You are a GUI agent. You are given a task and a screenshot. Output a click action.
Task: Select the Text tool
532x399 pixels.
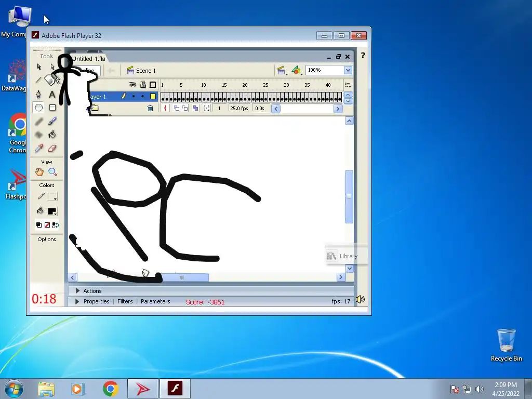click(52, 95)
